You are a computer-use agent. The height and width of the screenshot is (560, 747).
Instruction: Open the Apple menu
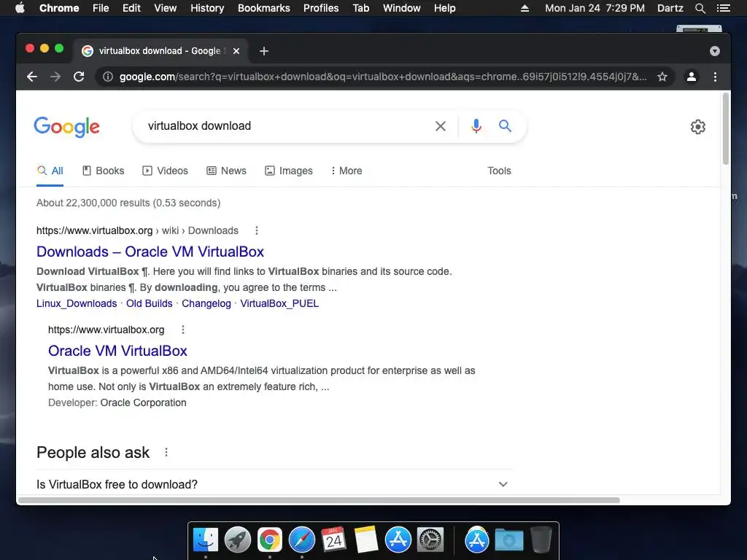[20, 8]
